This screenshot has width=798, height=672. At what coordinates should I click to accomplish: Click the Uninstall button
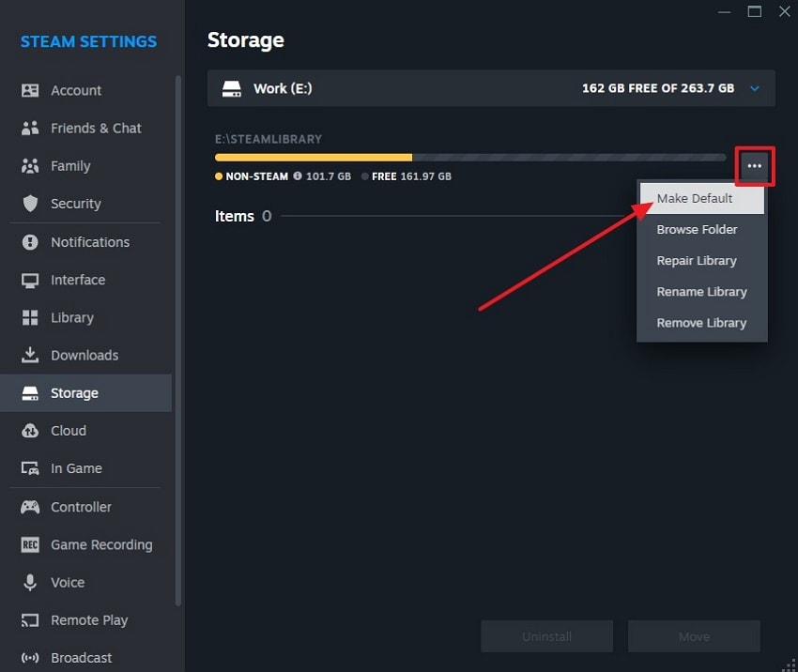pos(546,636)
